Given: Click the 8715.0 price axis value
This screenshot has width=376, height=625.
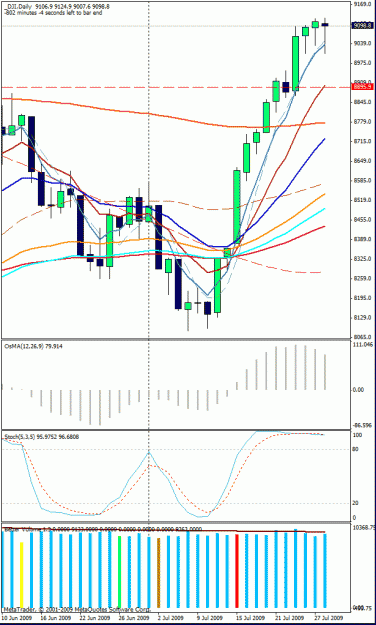Looking at the screenshot, I should [x=363, y=142].
